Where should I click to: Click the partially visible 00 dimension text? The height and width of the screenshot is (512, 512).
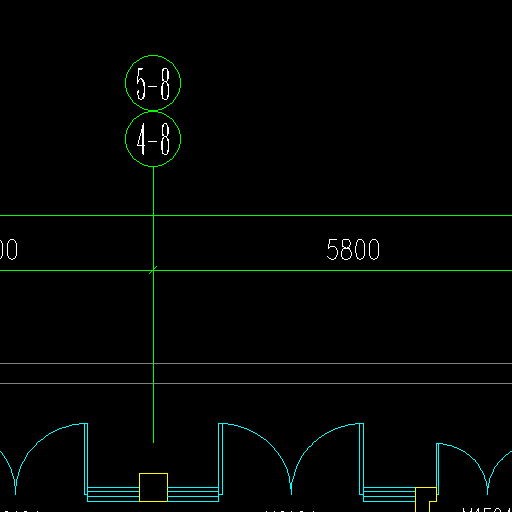point(9,249)
